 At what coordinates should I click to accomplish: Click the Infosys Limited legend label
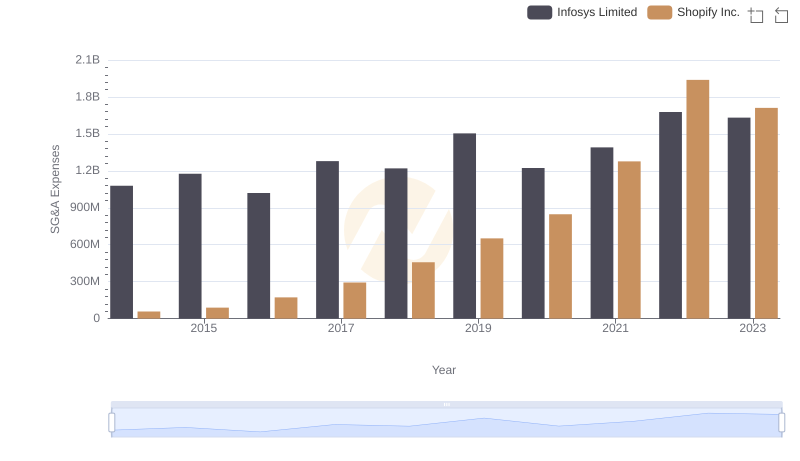597,12
